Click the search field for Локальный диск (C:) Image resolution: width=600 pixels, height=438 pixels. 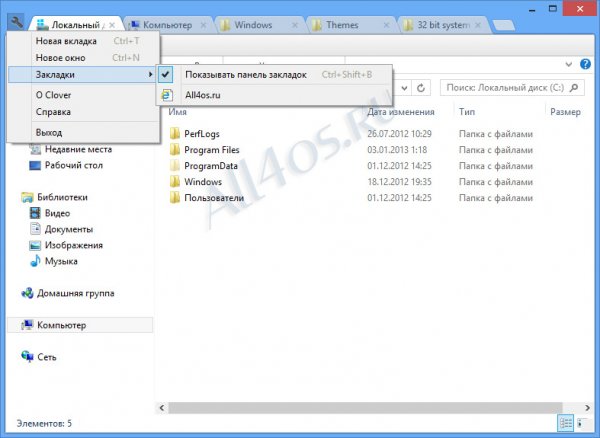pos(512,88)
